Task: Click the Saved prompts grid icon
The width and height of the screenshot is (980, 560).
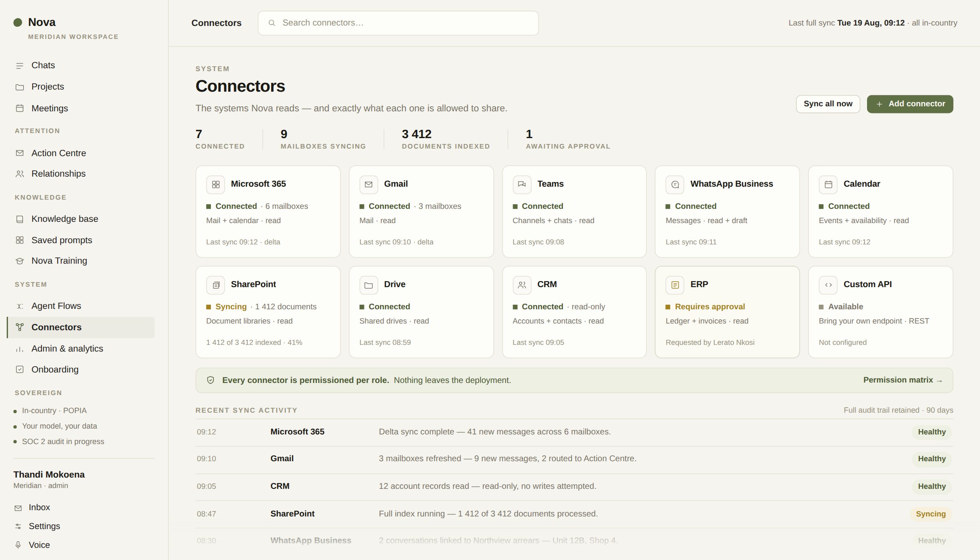Action: tap(20, 240)
